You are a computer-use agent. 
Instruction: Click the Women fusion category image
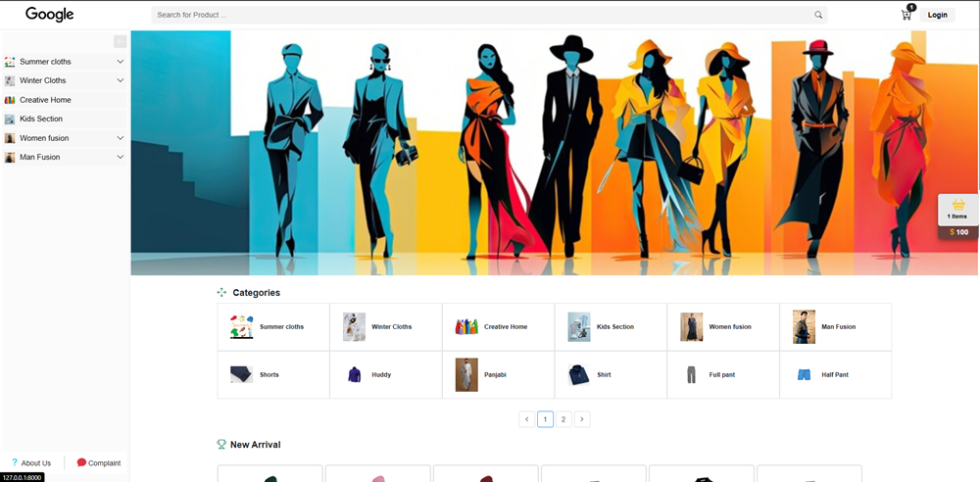click(x=691, y=327)
